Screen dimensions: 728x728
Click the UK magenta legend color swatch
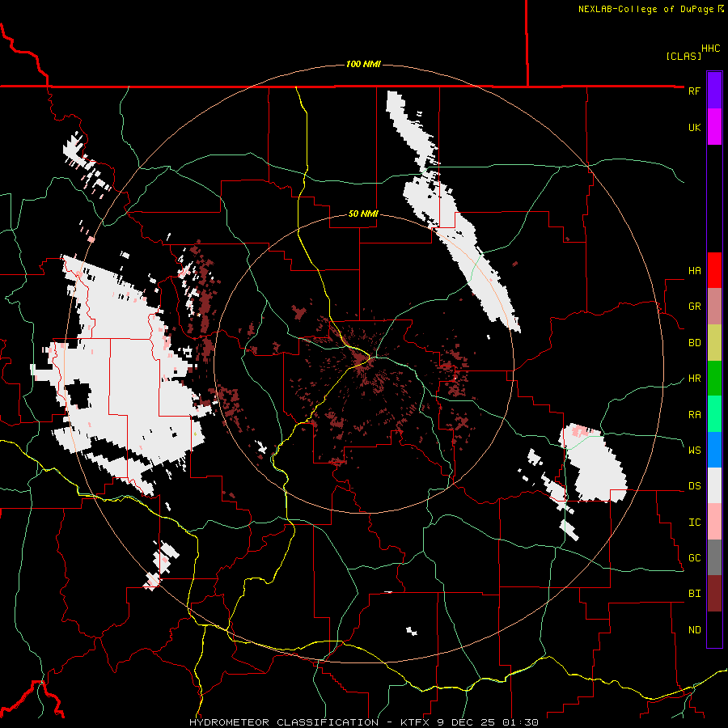click(714, 127)
